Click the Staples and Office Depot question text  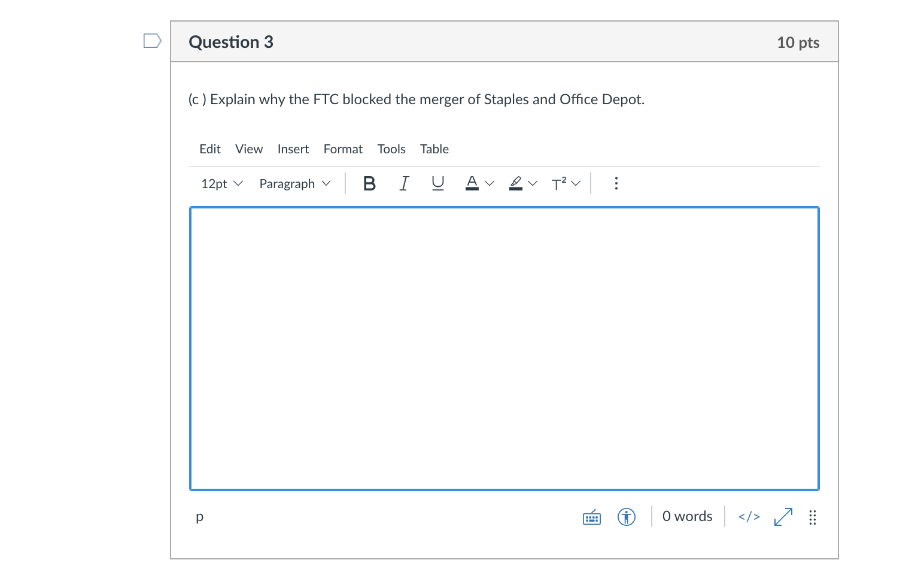click(417, 99)
